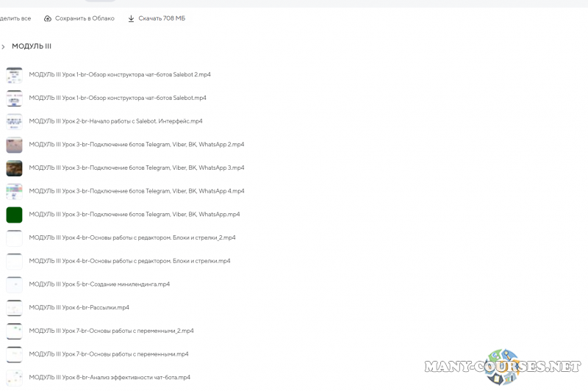Click thumbnail of Урок 7 переменными.mp4
This screenshot has width=588, height=391.
tap(14, 354)
